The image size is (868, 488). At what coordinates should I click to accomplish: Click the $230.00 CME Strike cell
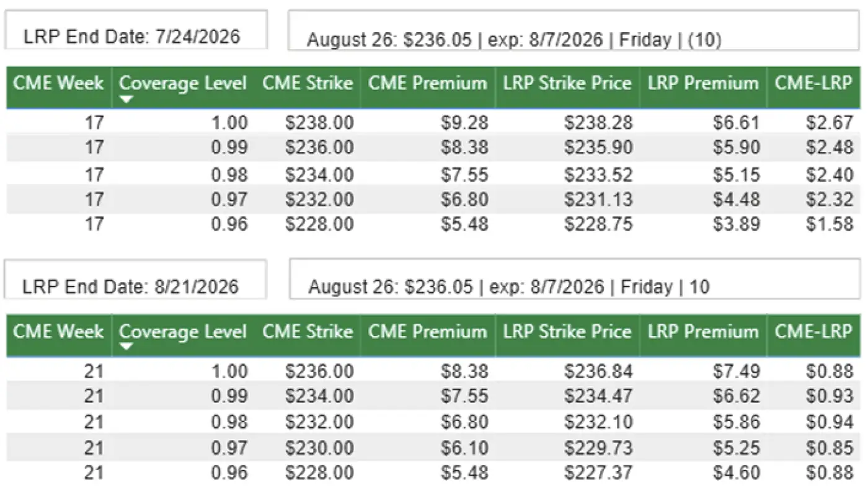click(319, 448)
